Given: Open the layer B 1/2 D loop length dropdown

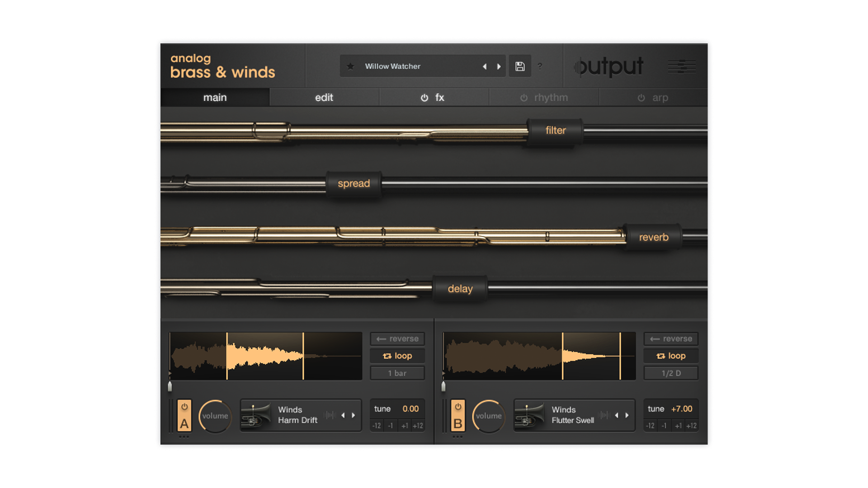Looking at the screenshot, I should coord(671,373).
